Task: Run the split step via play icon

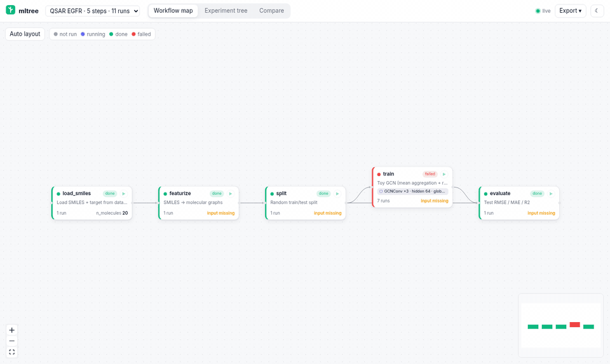Action: [337, 194]
